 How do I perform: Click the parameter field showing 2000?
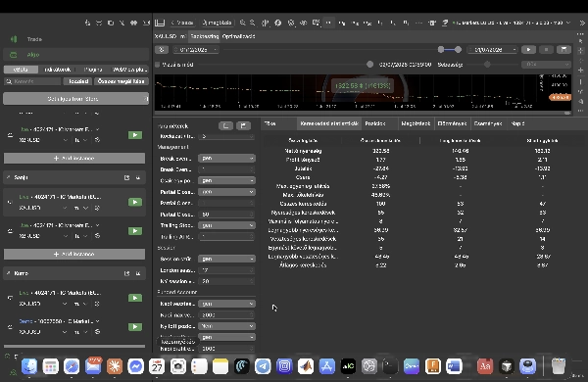tap(226, 314)
